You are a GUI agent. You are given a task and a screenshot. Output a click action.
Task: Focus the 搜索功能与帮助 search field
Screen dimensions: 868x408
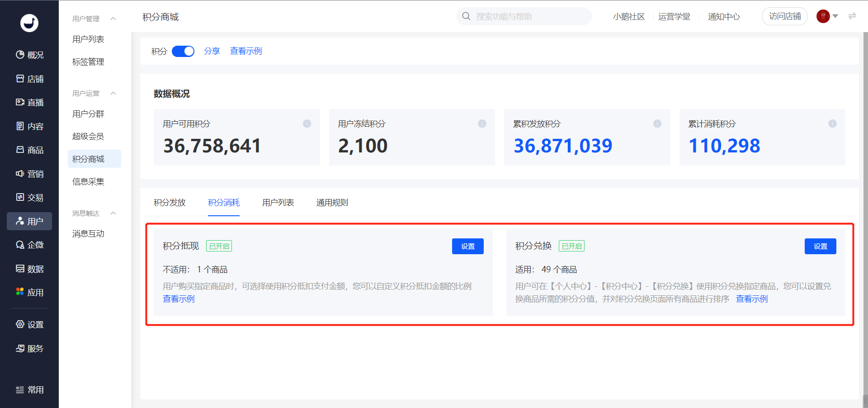[524, 16]
